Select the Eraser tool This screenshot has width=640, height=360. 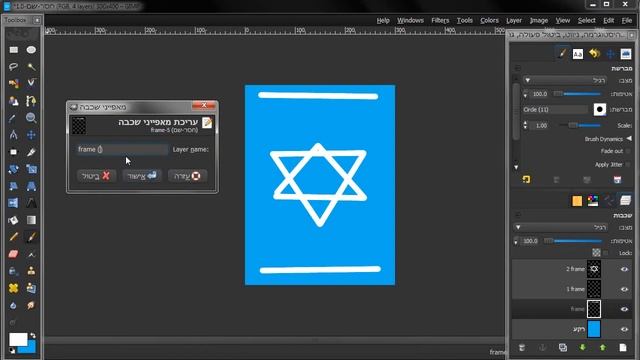pyautogui.click(x=13, y=254)
